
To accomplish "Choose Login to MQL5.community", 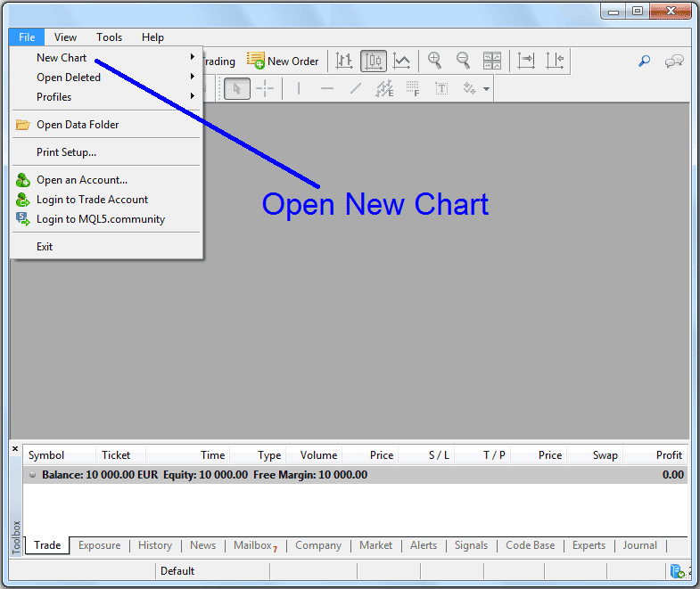I will point(106,219).
